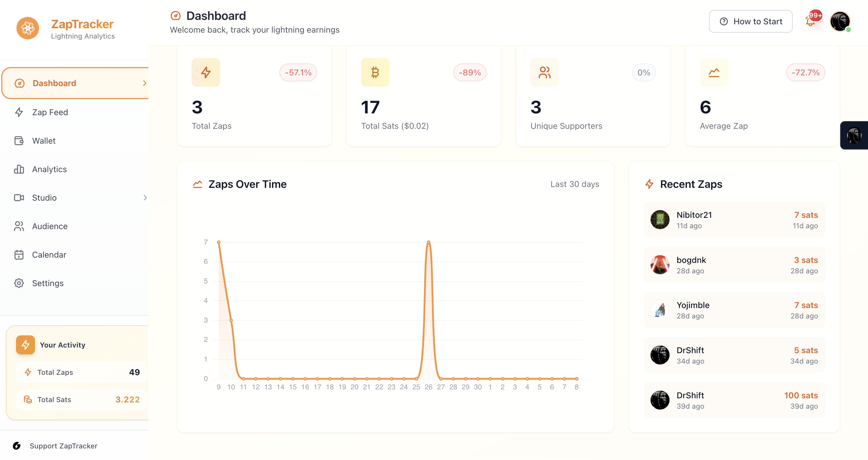This screenshot has width=868, height=460.
Task: Click the Bitcoin icon on Total Sats card
Action: (375, 72)
